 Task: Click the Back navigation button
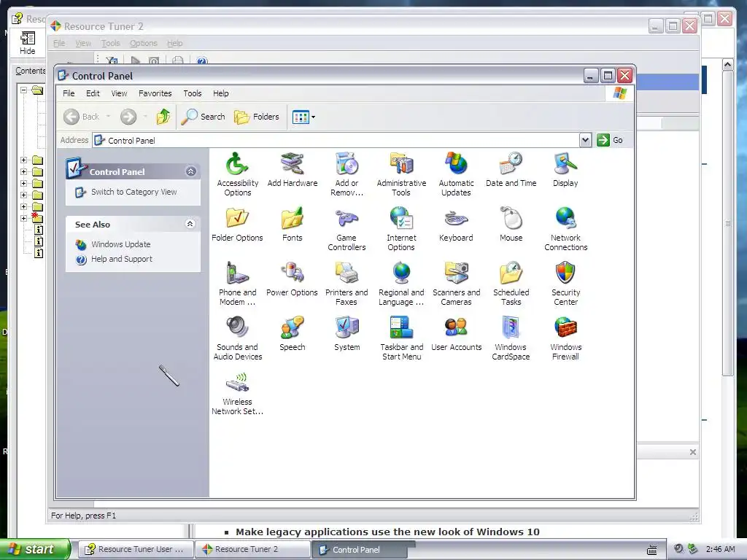(x=82, y=117)
